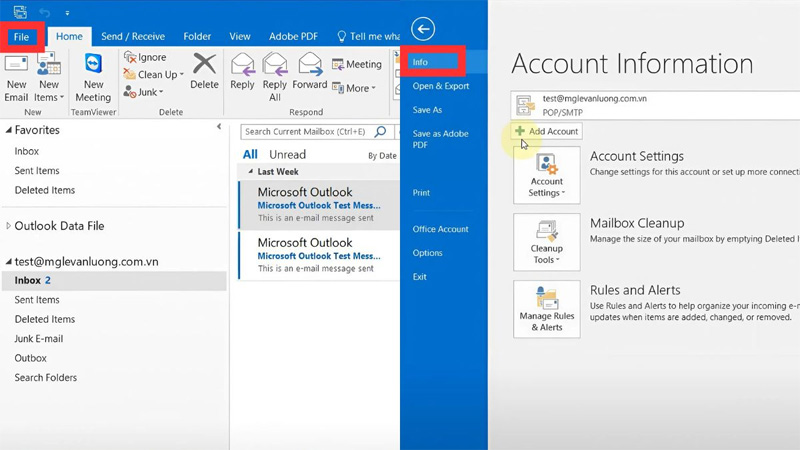Click the Add Account button
Viewport: 800px width, 450px height.
(546, 131)
